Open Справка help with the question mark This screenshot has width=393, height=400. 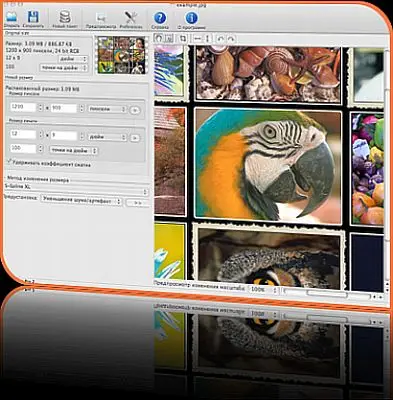click(160, 20)
